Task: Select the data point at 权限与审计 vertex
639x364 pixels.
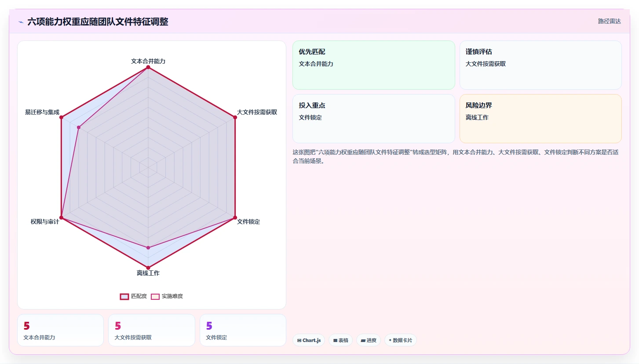Action: [62, 218]
